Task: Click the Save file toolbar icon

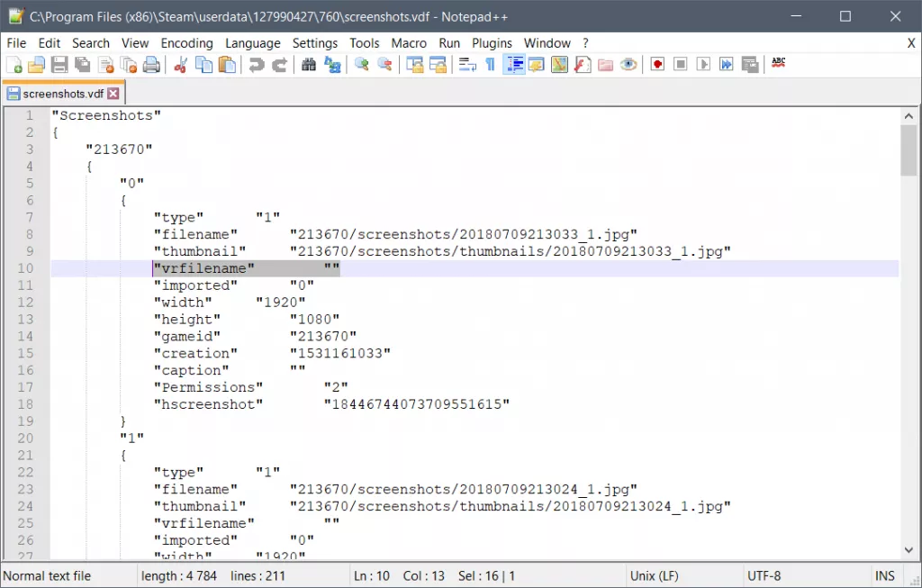Action: (59, 64)
